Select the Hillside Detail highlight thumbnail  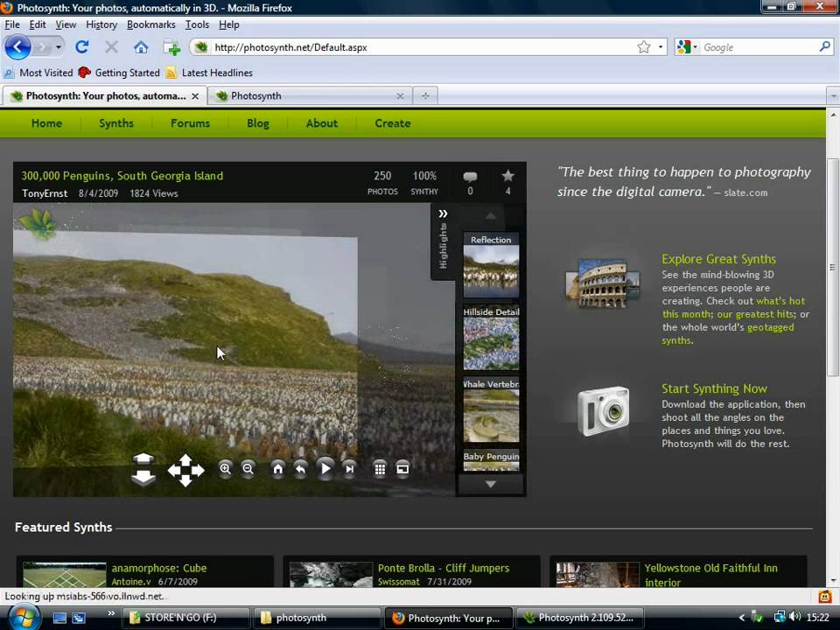click(x=491, y=338)
